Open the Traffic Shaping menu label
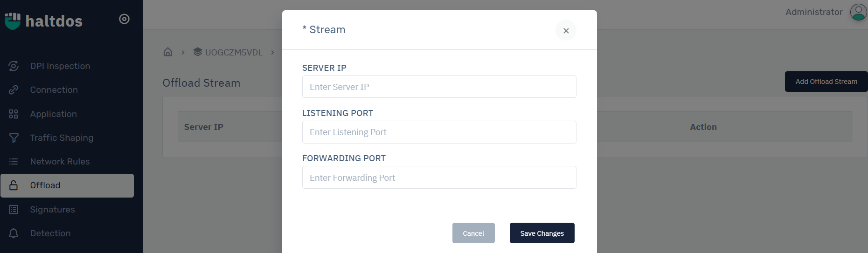Viewport: 868px width, 253px height. pyautogui.click(x=62, y=138)
